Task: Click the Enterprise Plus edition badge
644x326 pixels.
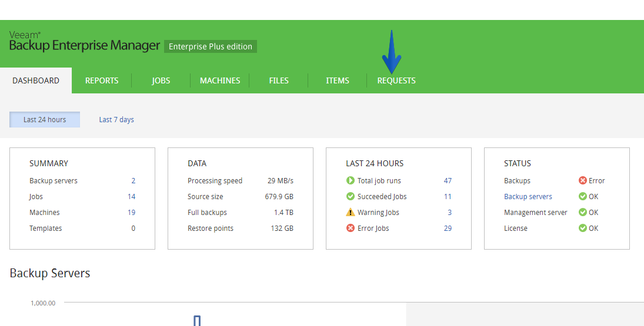Action: 211,46
